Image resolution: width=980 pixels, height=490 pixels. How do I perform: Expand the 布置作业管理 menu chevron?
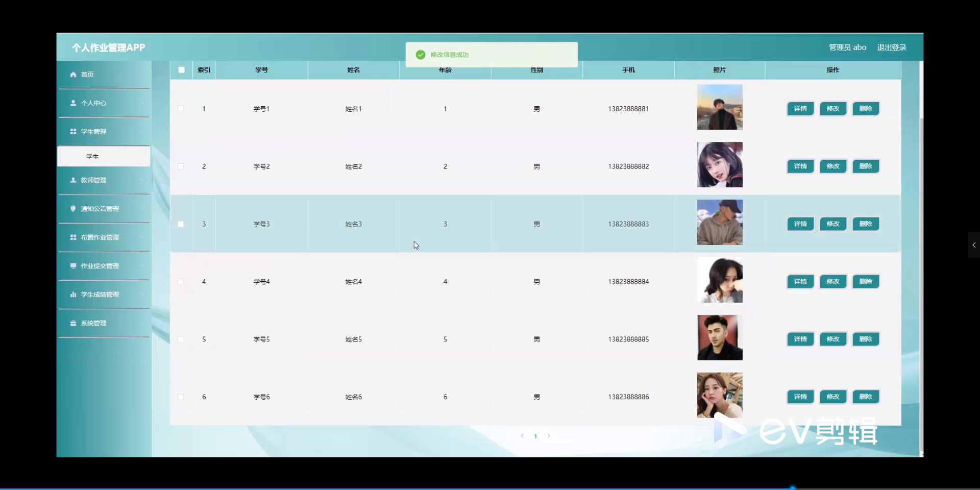pos(142,237)
